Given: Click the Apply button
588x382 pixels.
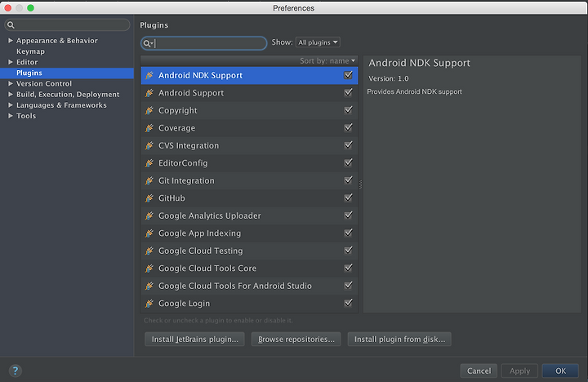Looking at the screenshot, I should pyautogui.click(x=519, y=371).
